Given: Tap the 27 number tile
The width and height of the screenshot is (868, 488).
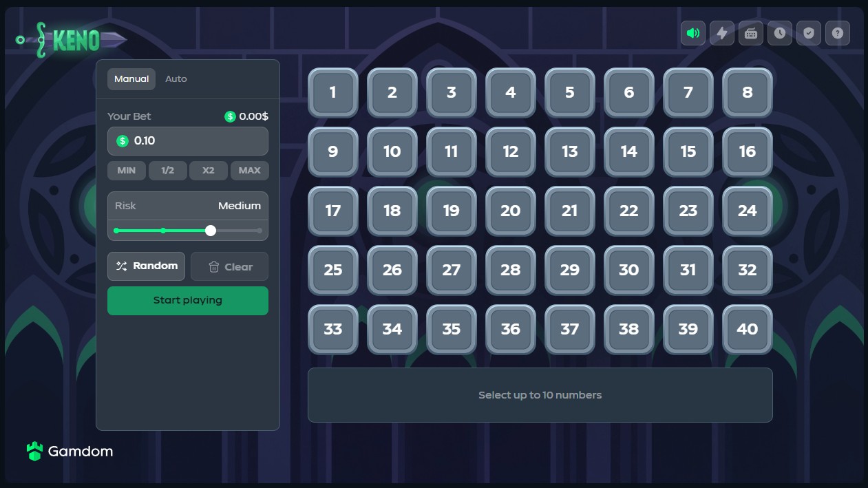Looking at the screenshot, I should click(452, 270).
